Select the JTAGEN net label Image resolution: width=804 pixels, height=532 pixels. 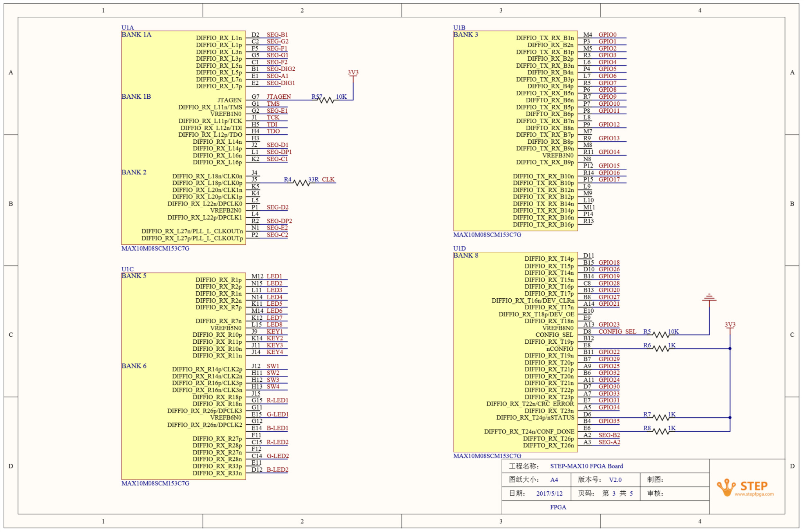(279, 96)
